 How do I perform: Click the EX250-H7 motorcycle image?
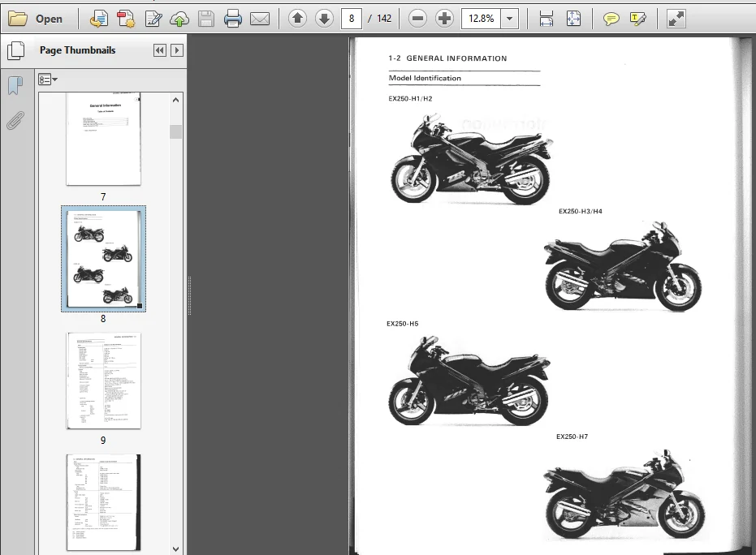tap(624, 495)
